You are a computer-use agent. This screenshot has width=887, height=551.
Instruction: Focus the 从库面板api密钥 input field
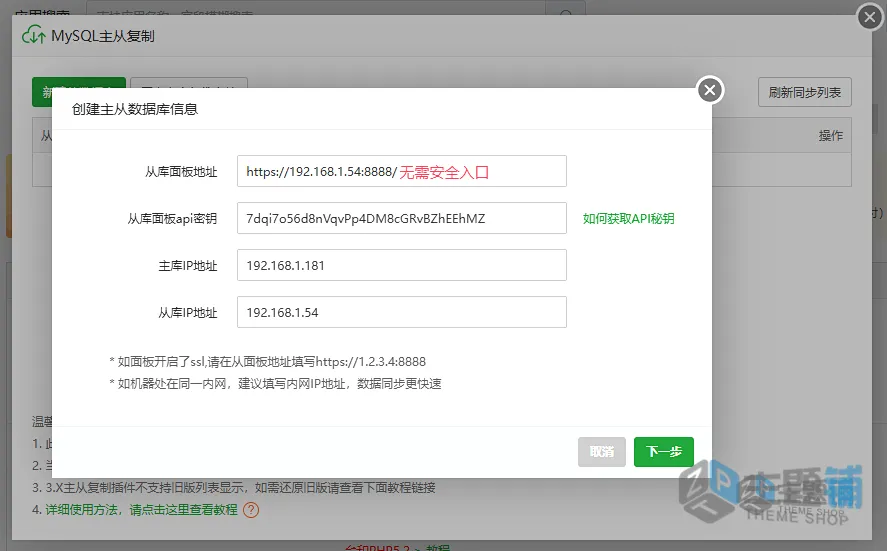[402, 218]
